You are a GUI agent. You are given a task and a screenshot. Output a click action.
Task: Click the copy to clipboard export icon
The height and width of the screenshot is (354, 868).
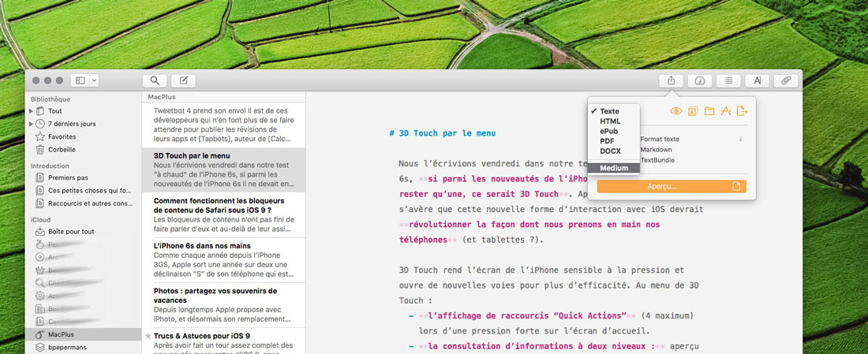click(x=693, y=112)
